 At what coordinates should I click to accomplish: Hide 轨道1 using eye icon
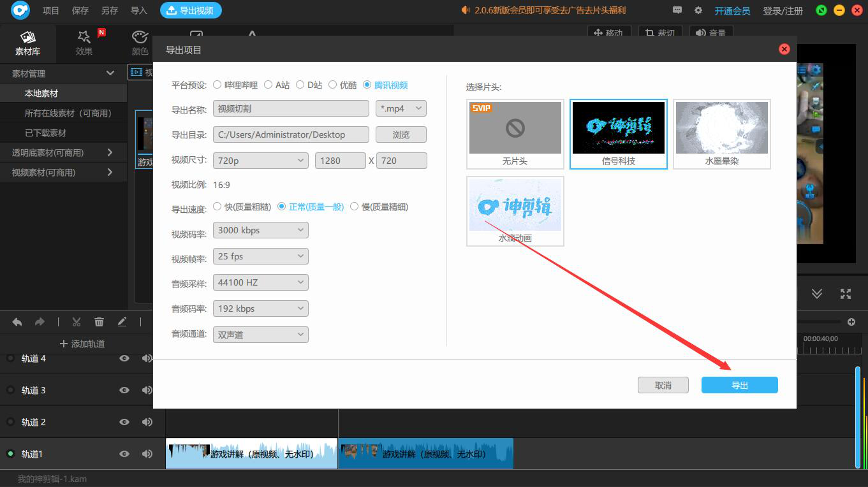pyautogui.click(x=124, y=454)
